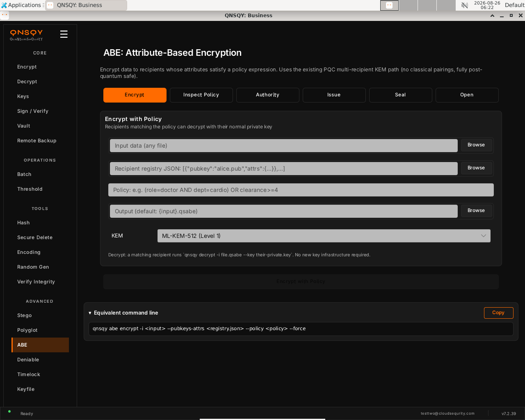This screenshot has height=420, width=525.
Task: Go to Keys in sidebar
Action: 40,96
